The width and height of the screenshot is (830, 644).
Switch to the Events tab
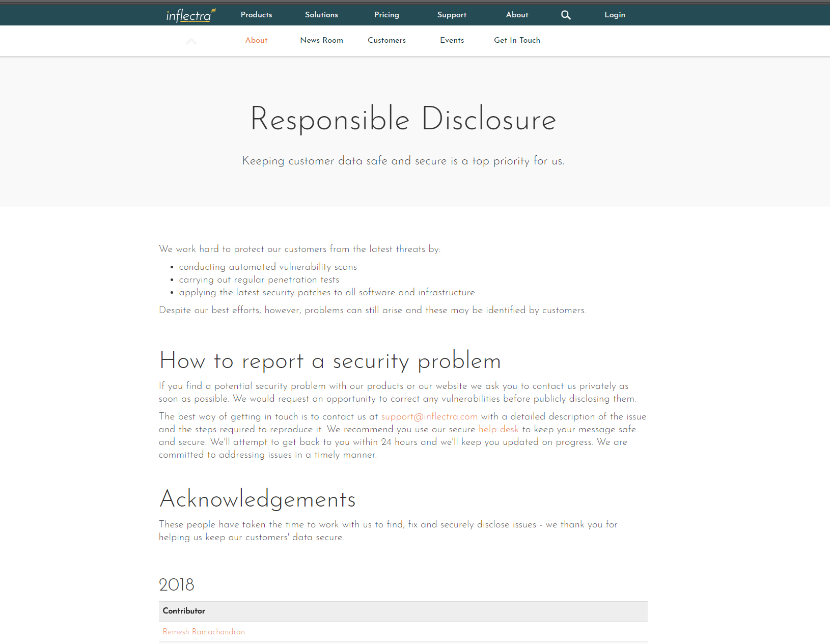(x=452, y=40)
